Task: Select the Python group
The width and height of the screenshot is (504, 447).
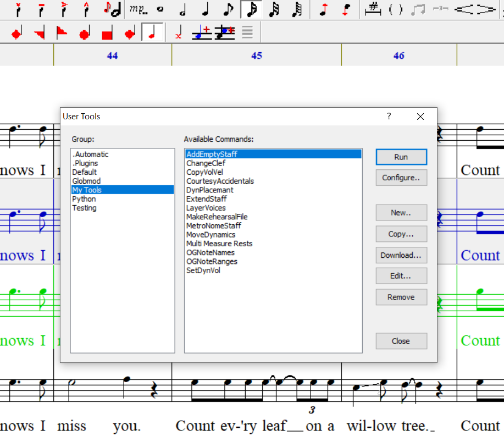Action: click(123, 199)
